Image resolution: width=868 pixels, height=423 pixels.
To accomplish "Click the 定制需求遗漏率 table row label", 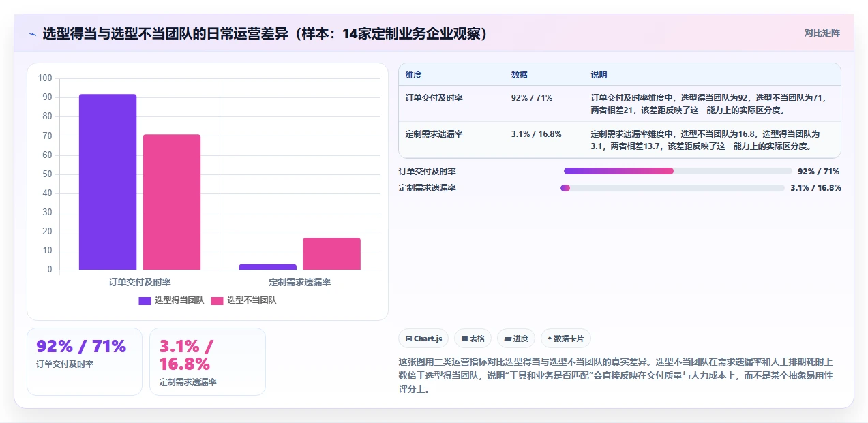I will coord(434,134).
